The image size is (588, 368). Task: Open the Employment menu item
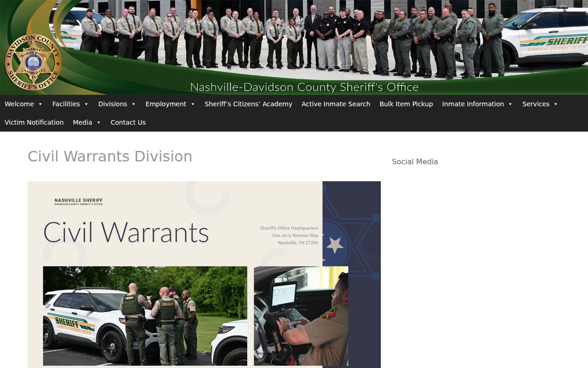pyautogui.click(x=166, y=104)
